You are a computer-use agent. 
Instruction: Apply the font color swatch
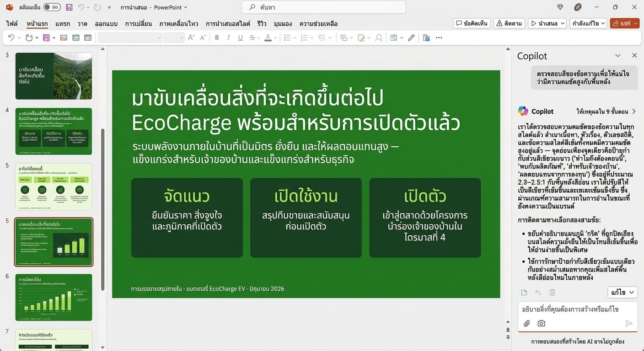(x=268, y=37)
